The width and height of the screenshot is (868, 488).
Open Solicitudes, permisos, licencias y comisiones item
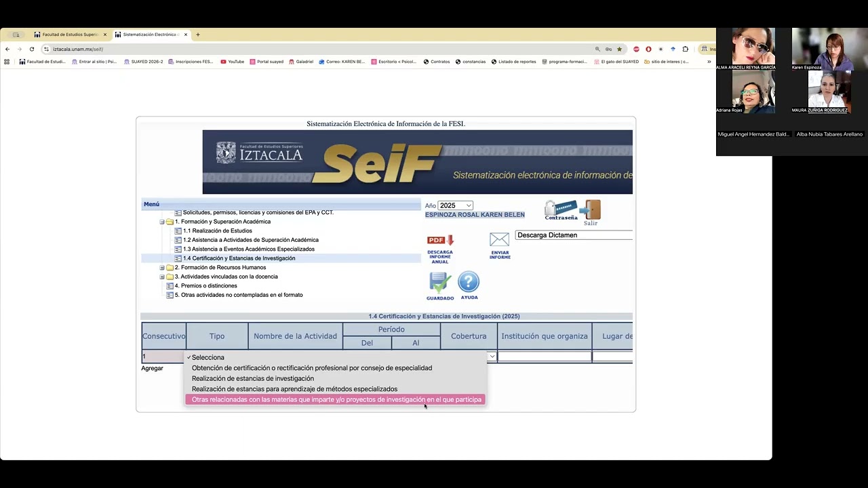(258, 213)
